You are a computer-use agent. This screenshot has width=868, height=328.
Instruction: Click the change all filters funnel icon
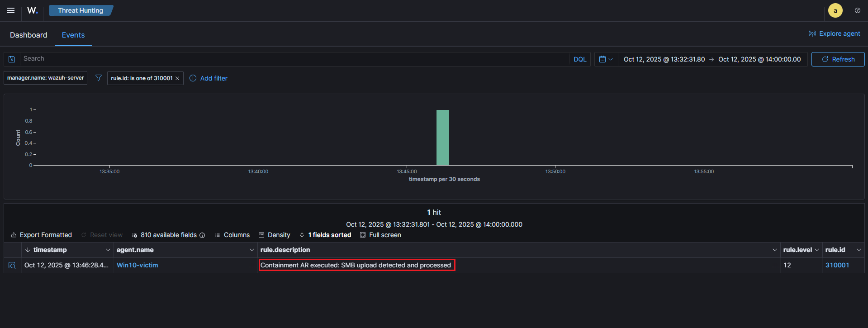98,78
